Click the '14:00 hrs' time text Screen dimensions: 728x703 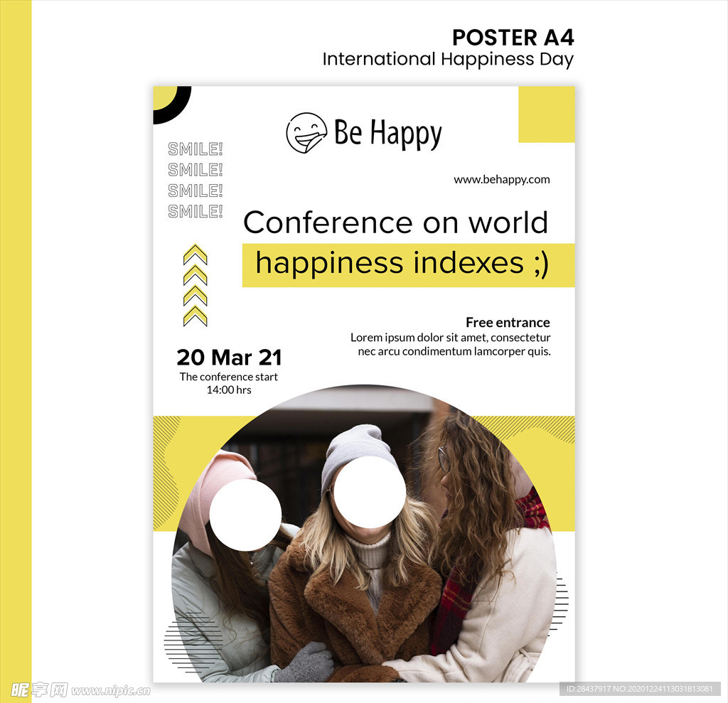[229, 390]
